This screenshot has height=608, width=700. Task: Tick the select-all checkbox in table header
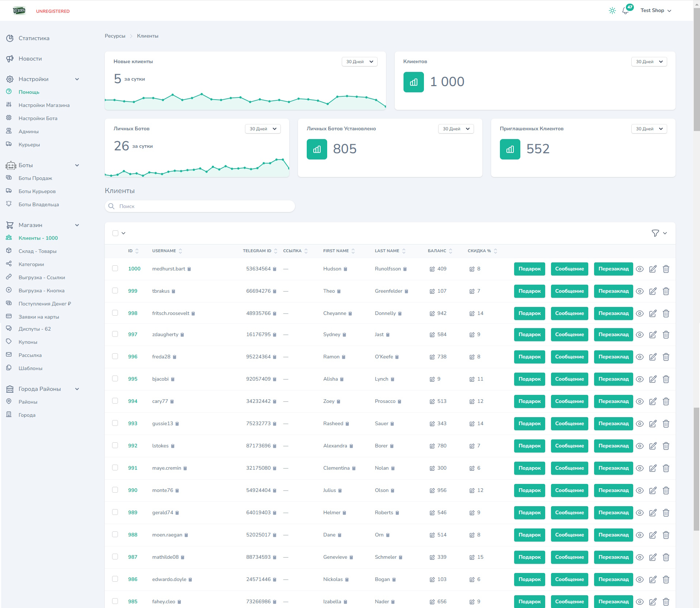pyautogui.click(x=115, y=233)
